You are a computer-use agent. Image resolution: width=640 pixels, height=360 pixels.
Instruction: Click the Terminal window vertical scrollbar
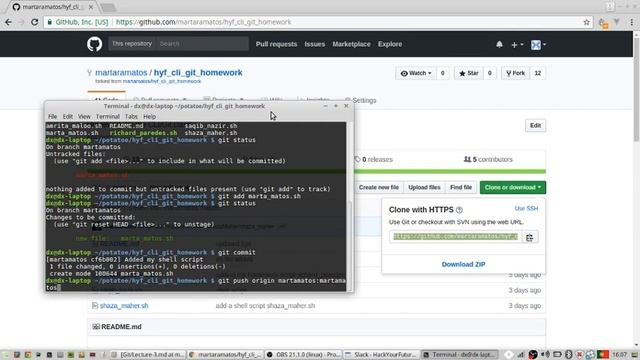(x=349, y=207)
